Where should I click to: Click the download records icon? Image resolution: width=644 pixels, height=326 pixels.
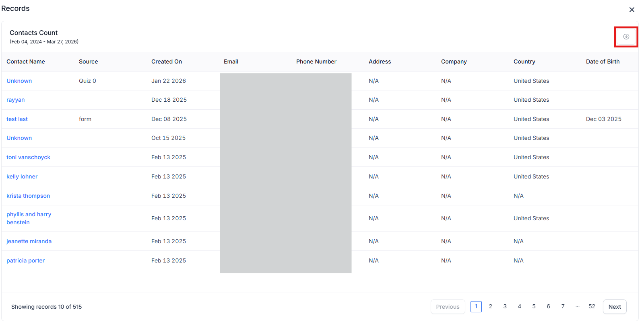[x=626, y=37]
